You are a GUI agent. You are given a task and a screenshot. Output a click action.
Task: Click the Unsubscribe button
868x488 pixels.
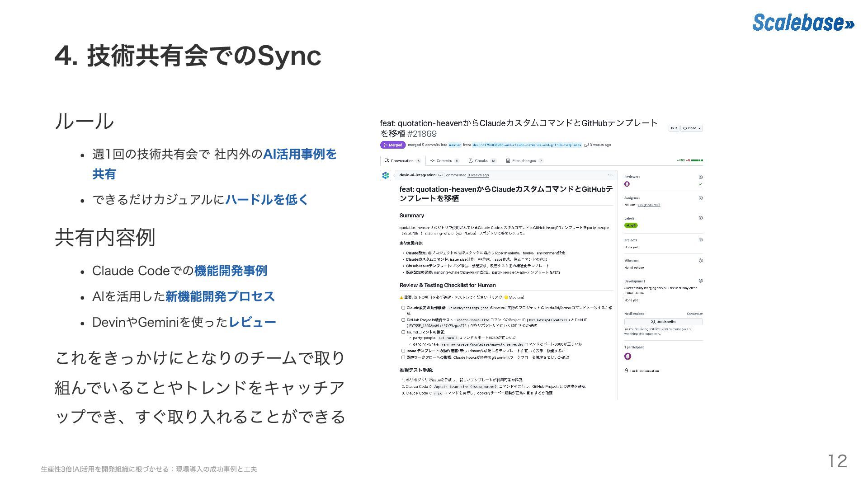663,322
